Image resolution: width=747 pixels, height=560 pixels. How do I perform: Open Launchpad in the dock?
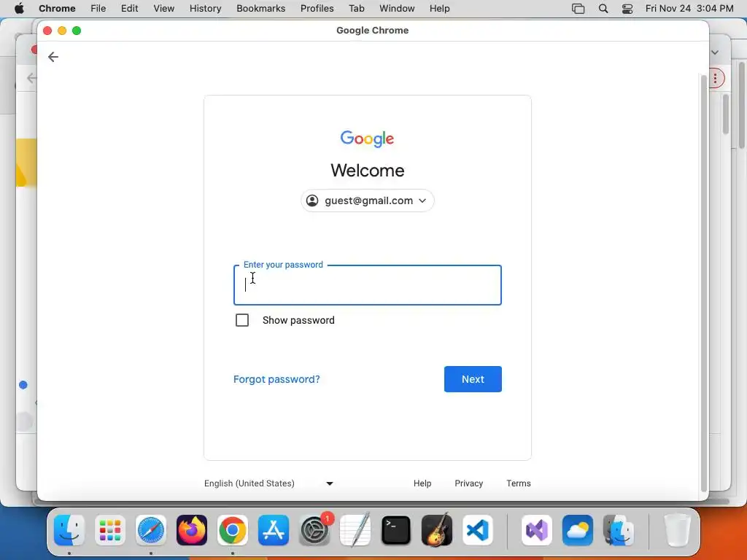110,530
